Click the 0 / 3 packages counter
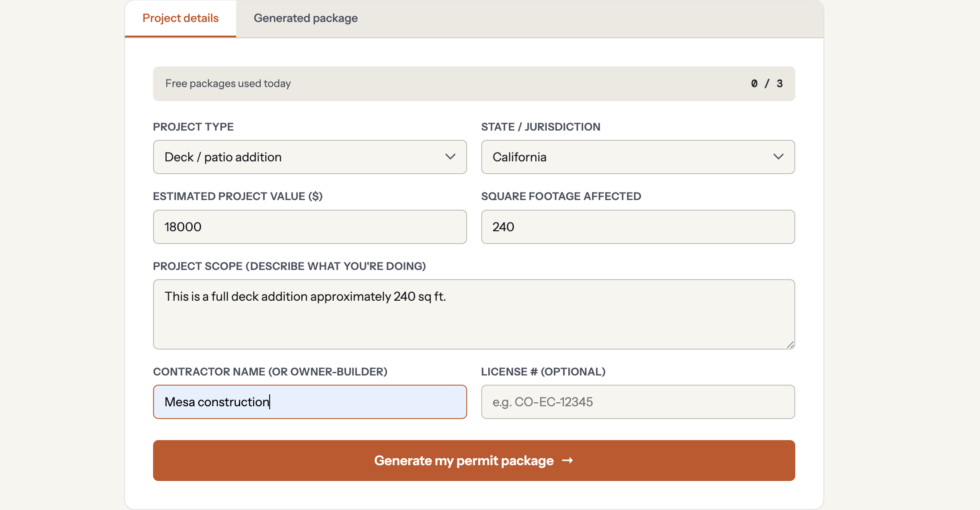 coord(767,84)
